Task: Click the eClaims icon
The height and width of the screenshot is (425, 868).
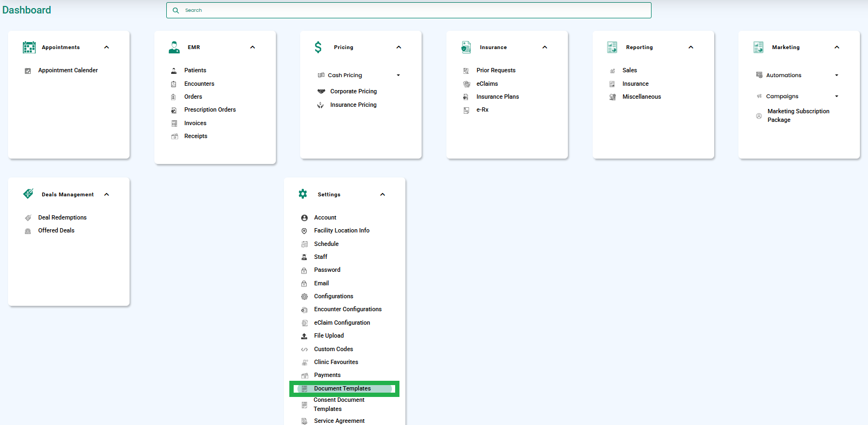Action: pyautogui.click(x=466, y=84)
